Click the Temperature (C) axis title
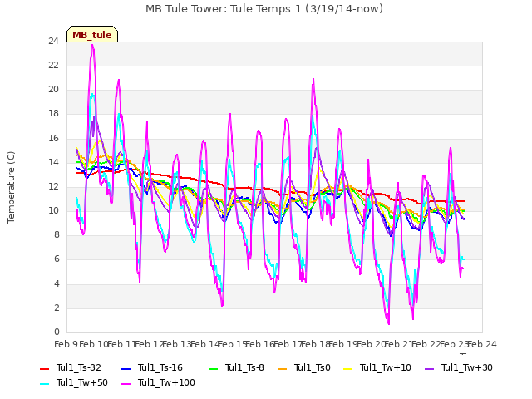Screen dimensions: 532x399 coord(11,187)
